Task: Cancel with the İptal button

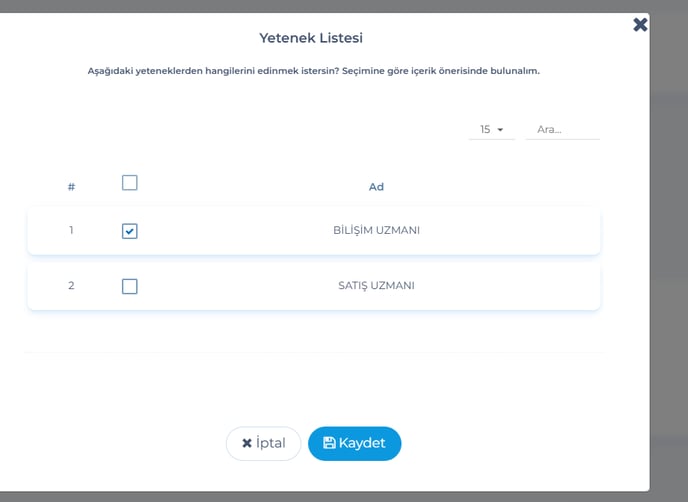Action: tap(263, 443)
